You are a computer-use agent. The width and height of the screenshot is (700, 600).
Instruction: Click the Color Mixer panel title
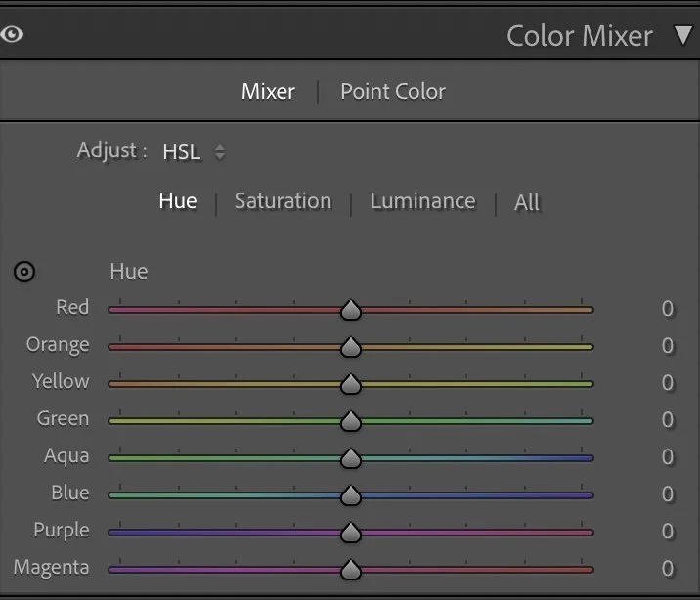tap(580, 36)
